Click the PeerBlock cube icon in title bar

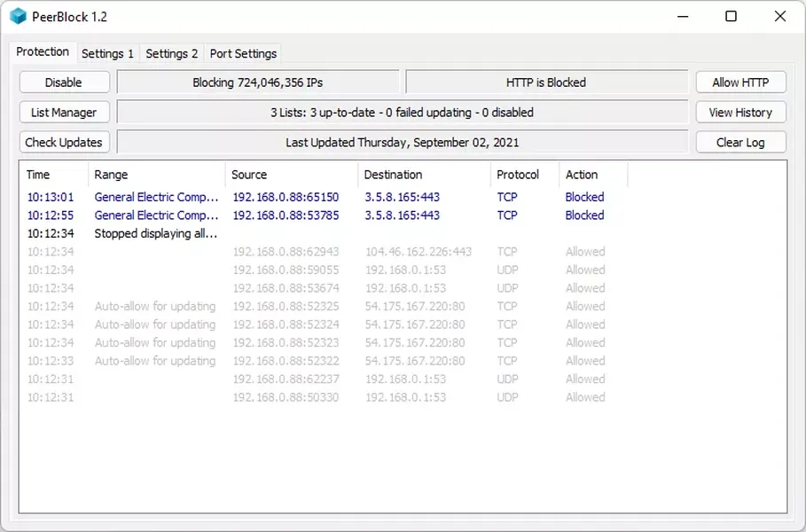coord(19,16)
